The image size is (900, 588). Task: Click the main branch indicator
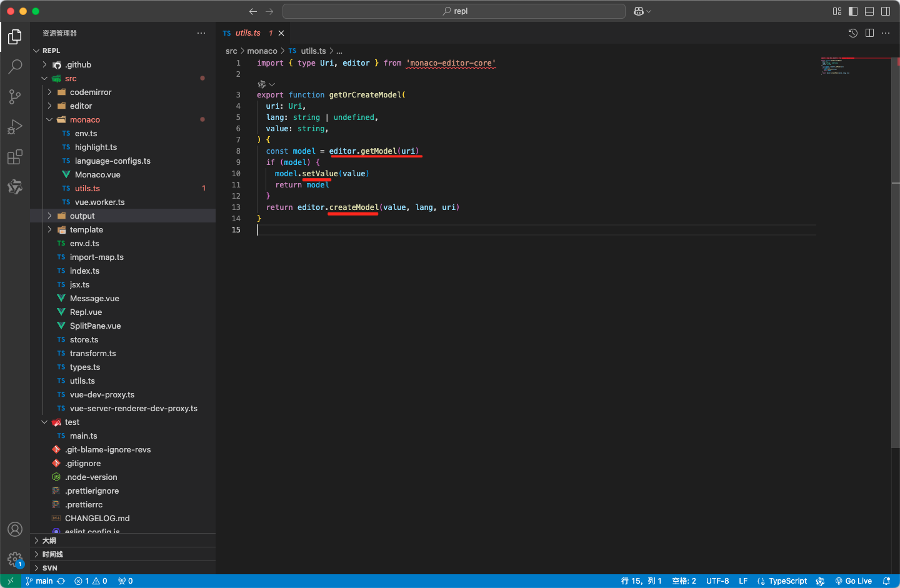(39, 581)
